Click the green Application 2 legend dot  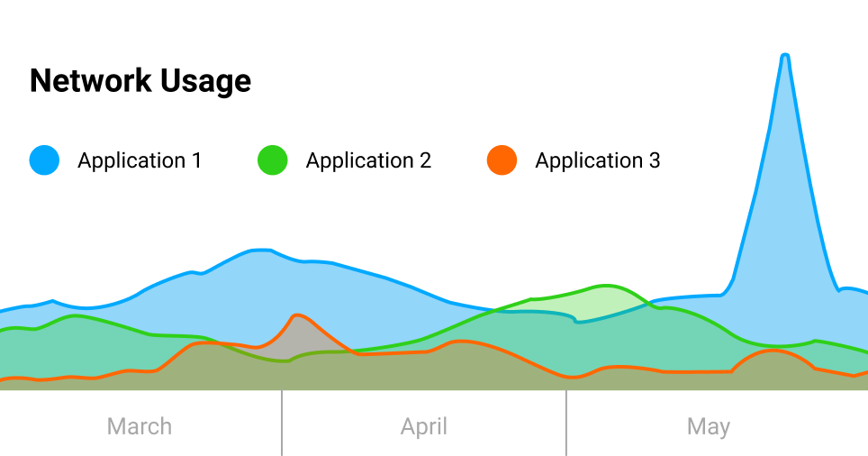(x=272, y=160)
